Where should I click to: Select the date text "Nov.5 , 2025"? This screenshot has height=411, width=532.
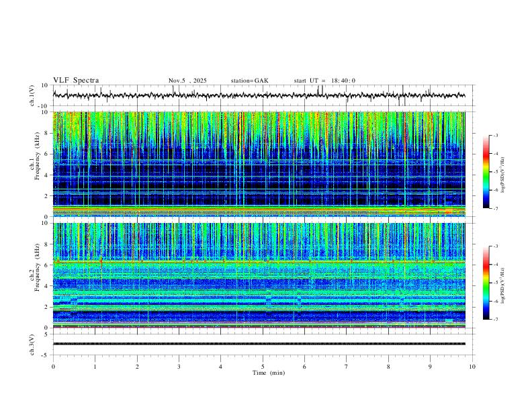[187, 81]
